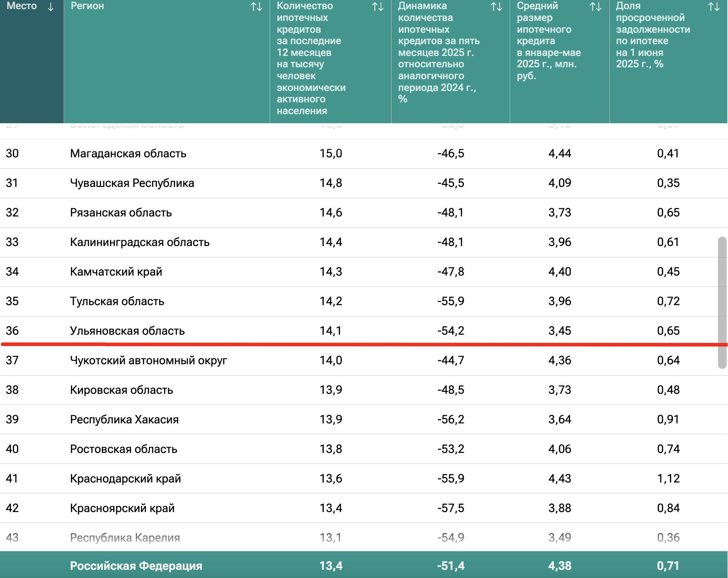This screenshot has height=578, width=728.
Task: Select Республика Хакасия row name
Action: [124, 420]
